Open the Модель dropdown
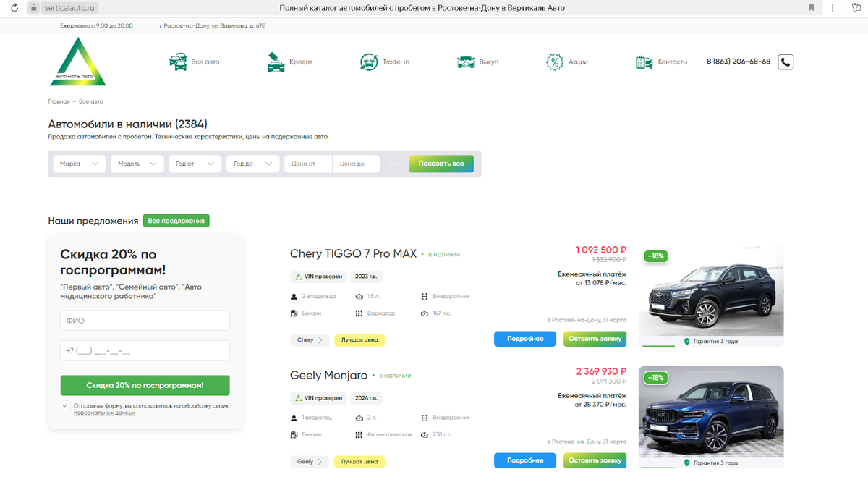The image size is (868, 477). 137,164
